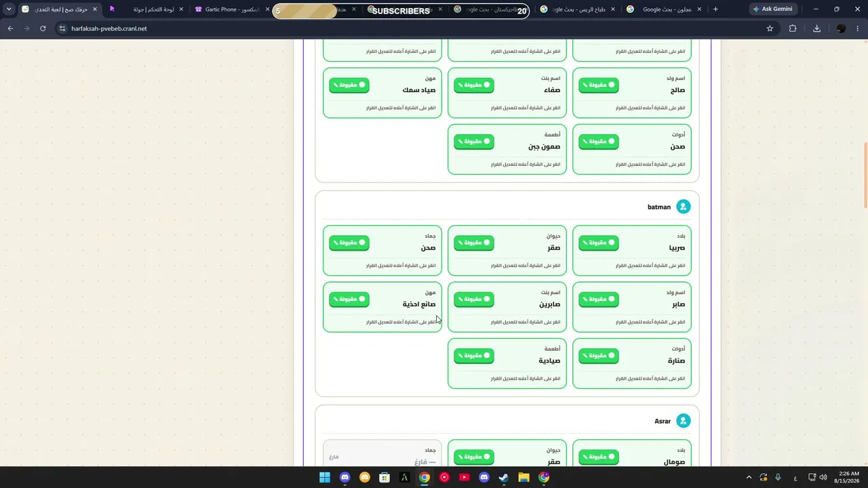Click the answer text صيادية

pyautogui.click(x=550, y=361)
